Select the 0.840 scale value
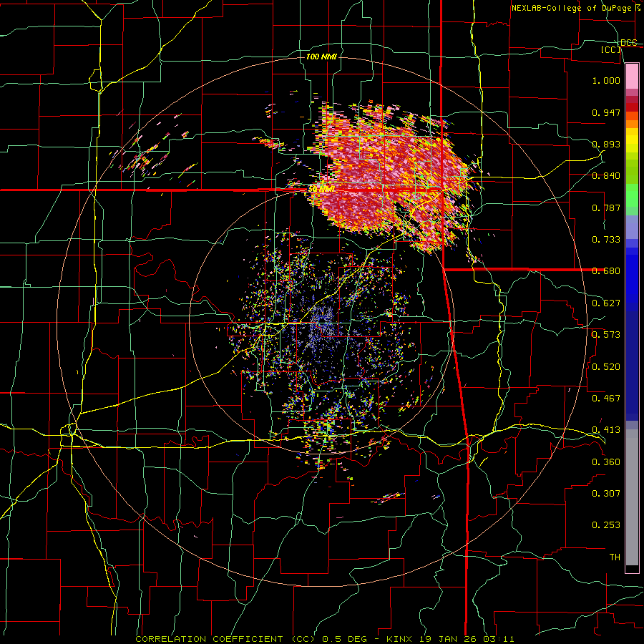This screenshot has height=644, width=644. (606, 176)
